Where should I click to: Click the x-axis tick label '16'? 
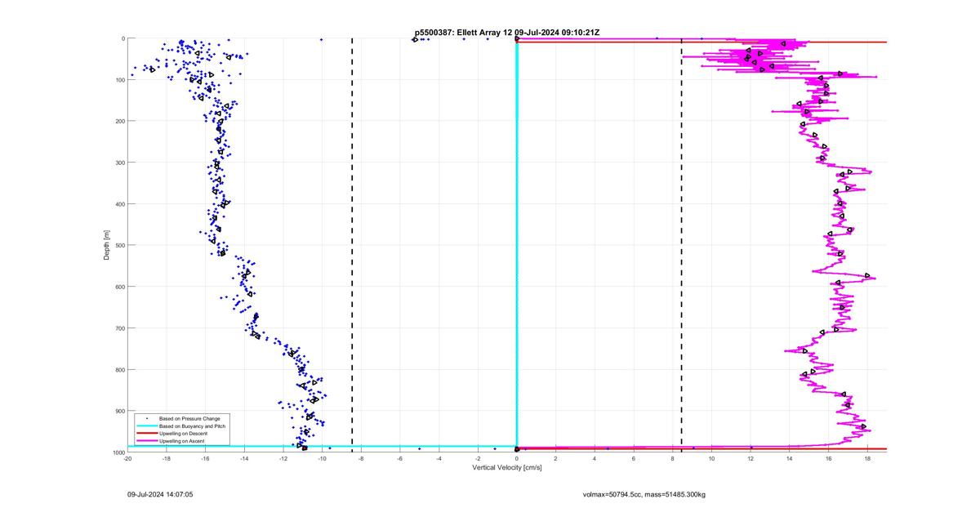pos(829,458)
